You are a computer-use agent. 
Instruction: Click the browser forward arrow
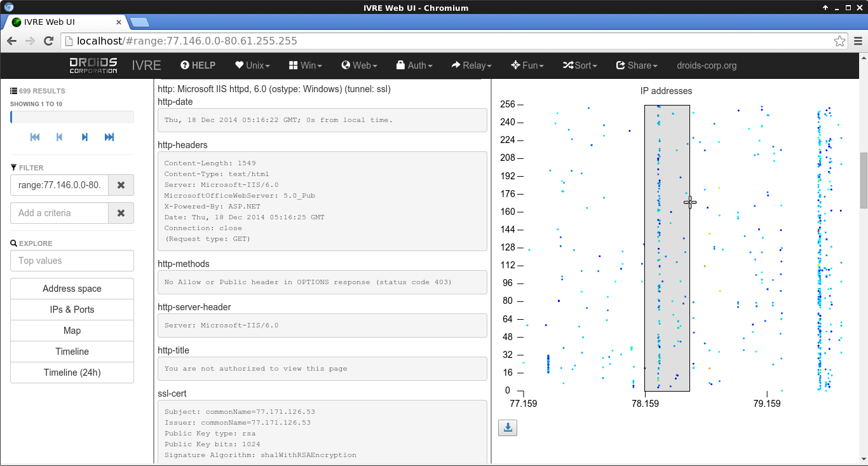[30, 41]
